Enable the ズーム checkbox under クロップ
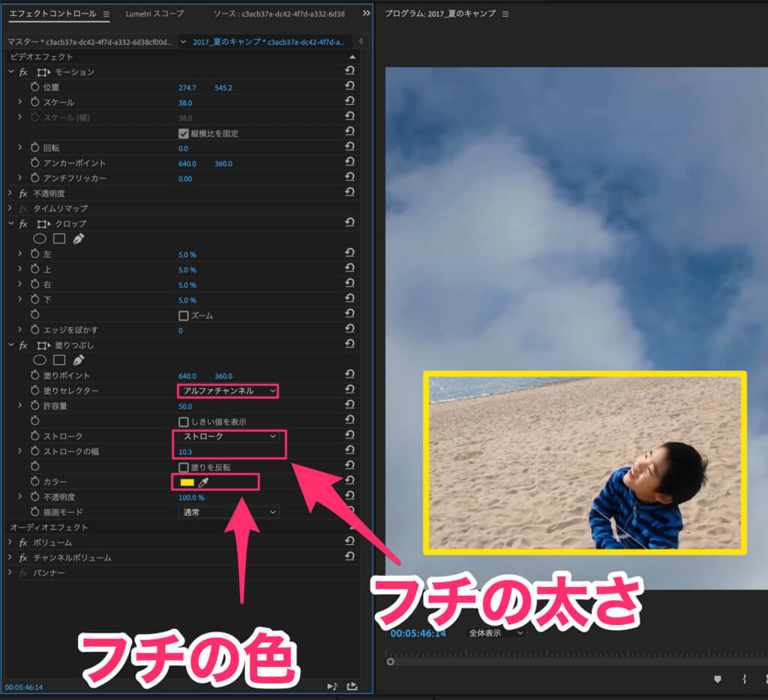The image size is (768, 700). pos(184,314)
